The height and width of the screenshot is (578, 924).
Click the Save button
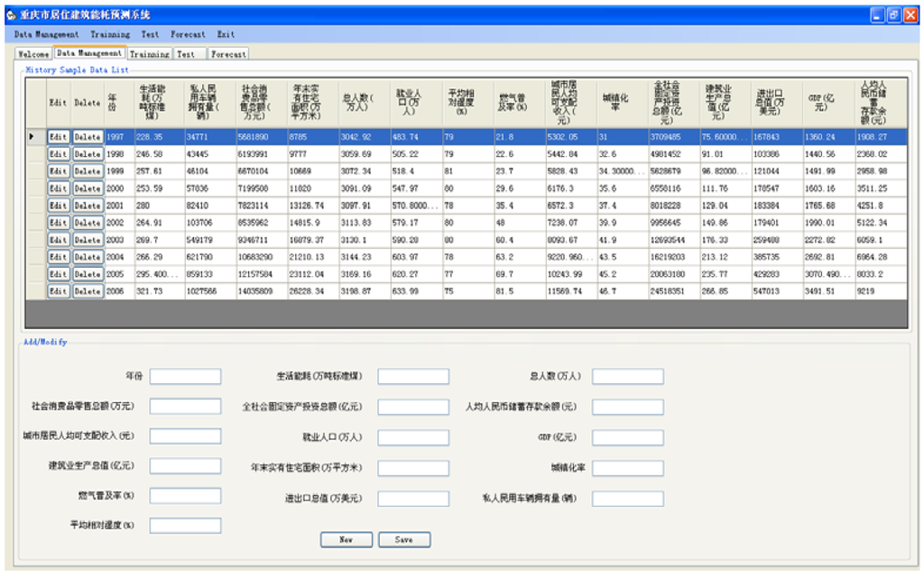[x=404, y=539]
